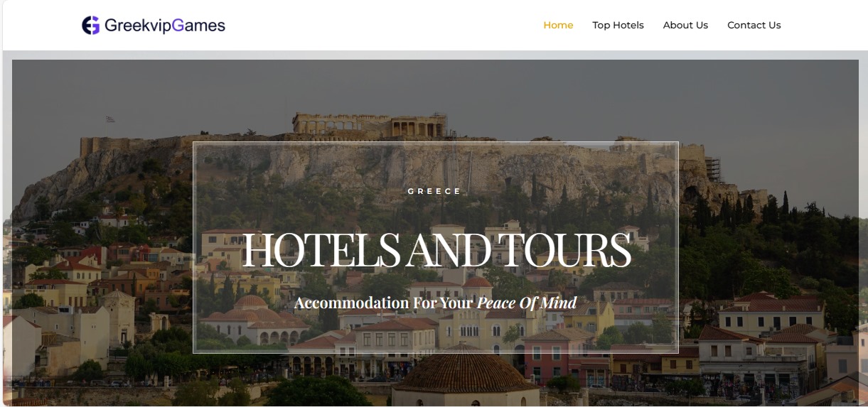This screenshot has height=407, width=868.
Task: Select the Contact Us link
Action: click(x=754, y=25)
